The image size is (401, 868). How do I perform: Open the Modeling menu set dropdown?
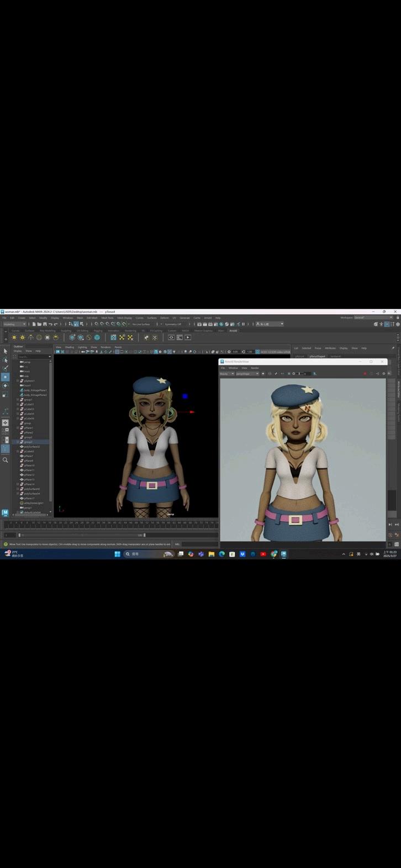tap(14, 324)
